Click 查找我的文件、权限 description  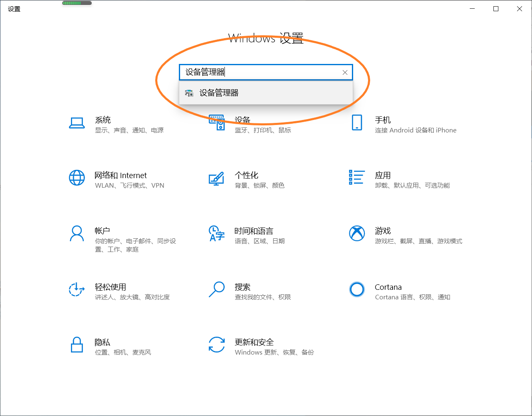coord(263,297)
